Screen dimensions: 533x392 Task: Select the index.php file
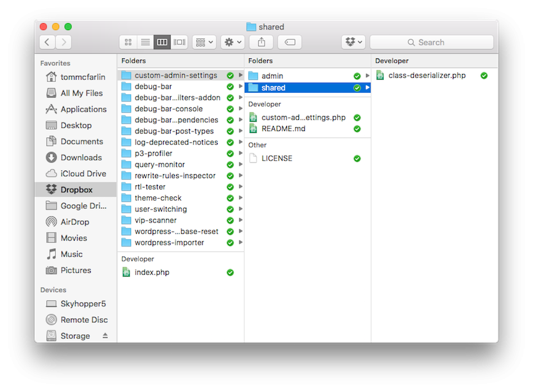coord(181,272)
